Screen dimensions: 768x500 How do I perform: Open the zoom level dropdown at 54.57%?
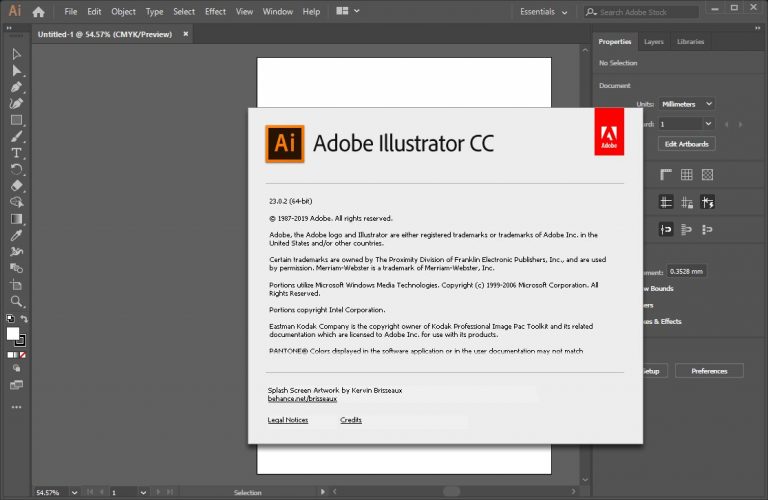(x=74, y=492)
